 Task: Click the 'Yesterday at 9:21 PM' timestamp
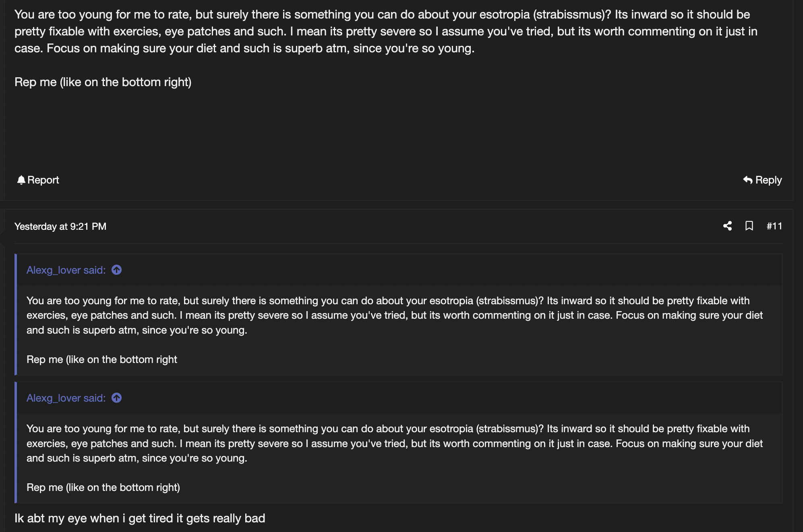point(60,226)
